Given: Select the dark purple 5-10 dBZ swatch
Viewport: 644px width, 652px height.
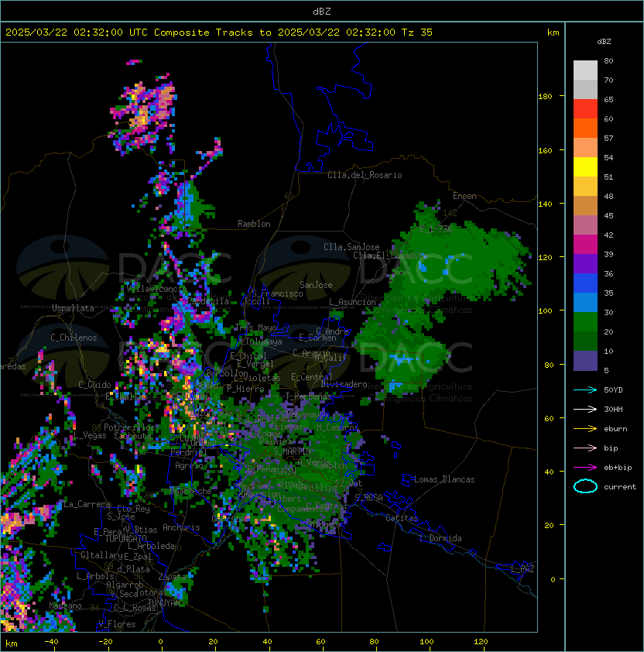Looking at the screenshot, I should tap(585, 361).
